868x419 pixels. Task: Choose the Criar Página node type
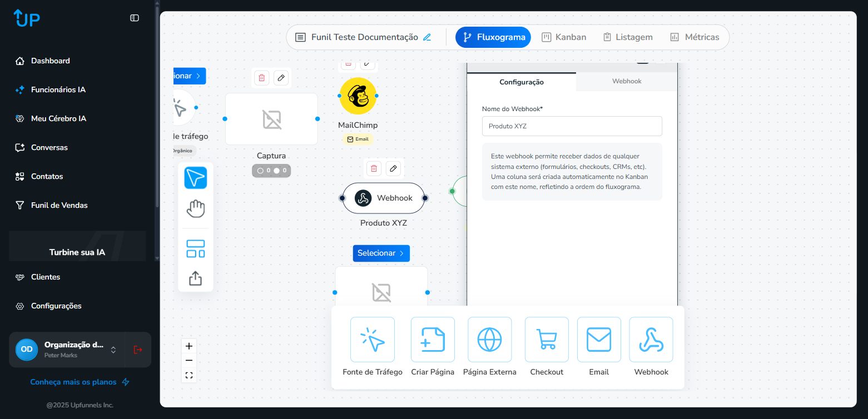pos(433,340)
